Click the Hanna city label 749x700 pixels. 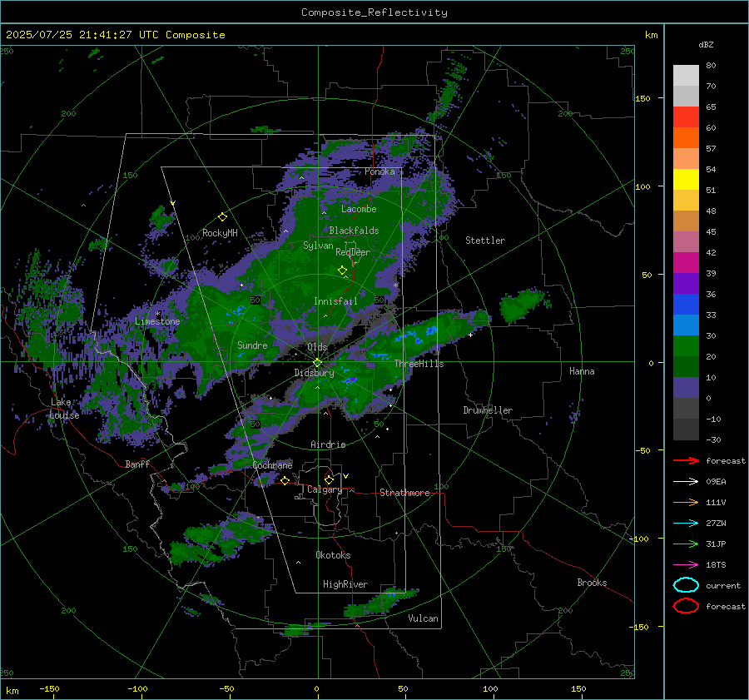coord(582,371)
